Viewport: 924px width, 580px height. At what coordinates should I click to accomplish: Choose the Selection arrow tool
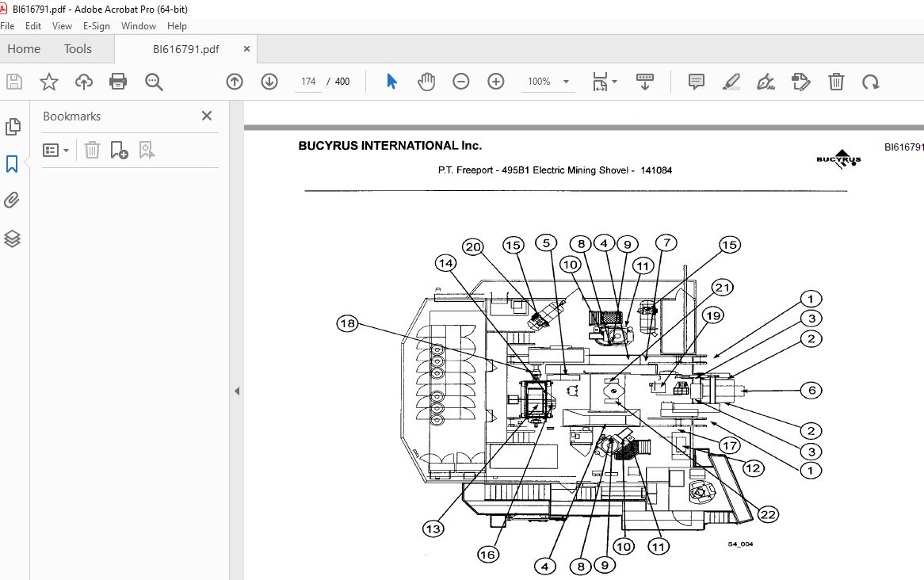(392, 82)
